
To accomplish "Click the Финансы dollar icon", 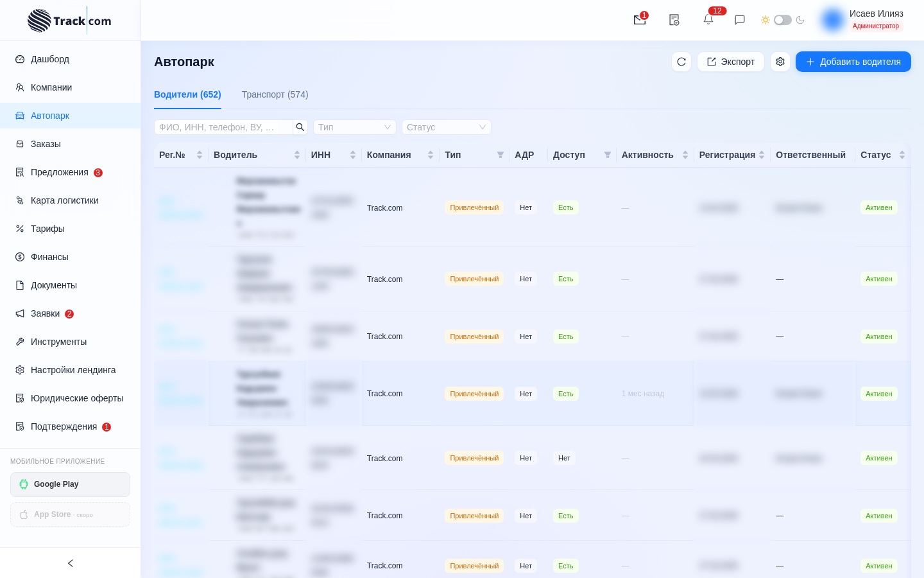I will point(20,257).
